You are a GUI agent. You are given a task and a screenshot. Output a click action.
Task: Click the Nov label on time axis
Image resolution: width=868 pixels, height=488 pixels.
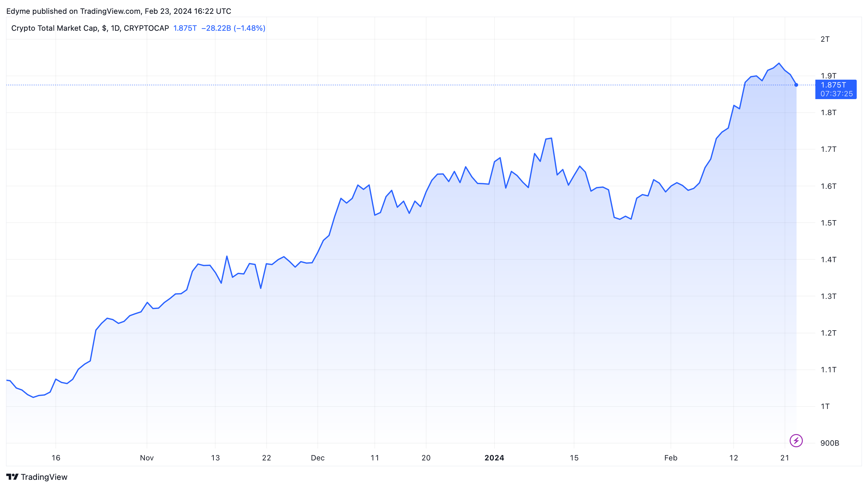tap(147, 458)
